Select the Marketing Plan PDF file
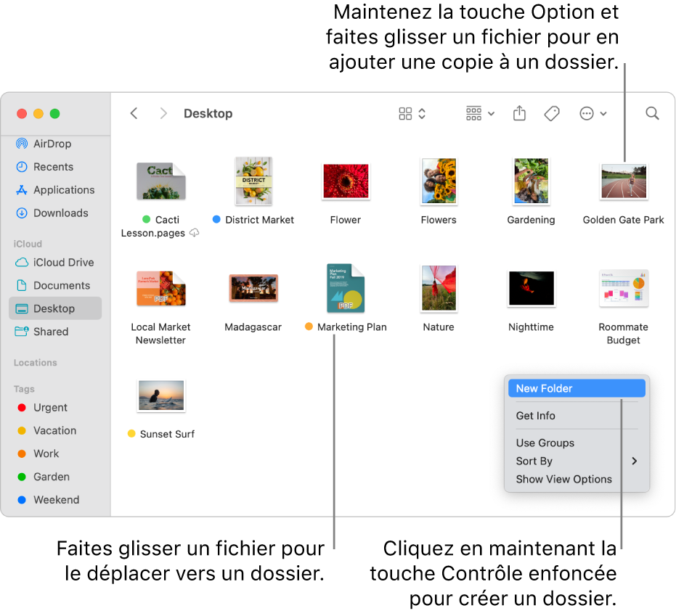Image resolution: width=676 pixels, height=616 pixels. [x=346, y=297]
